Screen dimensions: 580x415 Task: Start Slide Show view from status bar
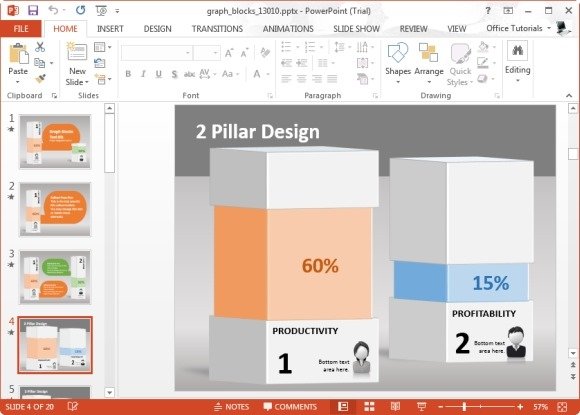(421, 407)
